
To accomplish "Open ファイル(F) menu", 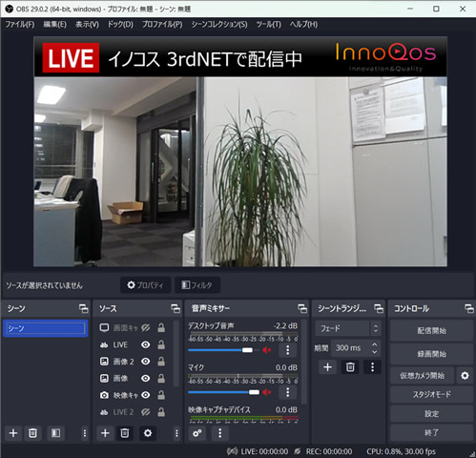I will pyautogui.click(x=20, y=25).
